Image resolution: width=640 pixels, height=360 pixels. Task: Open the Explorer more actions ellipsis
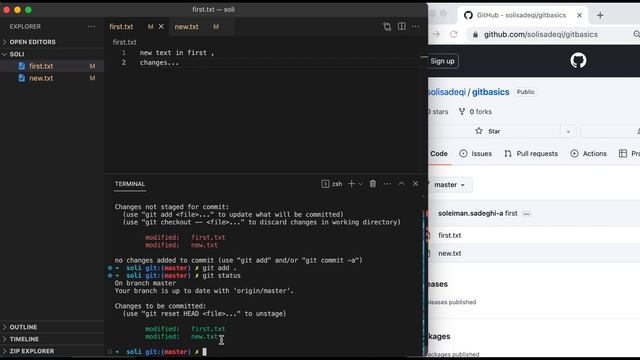[x=91, y=27]
